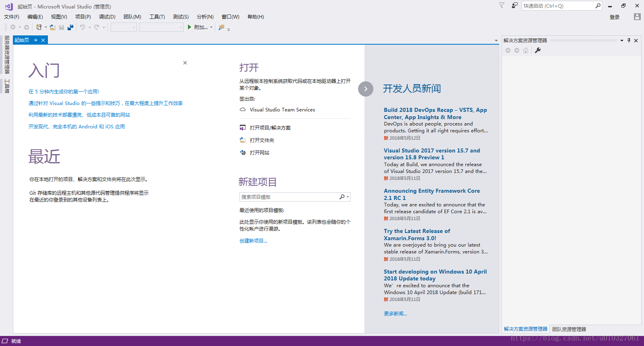The height and width of the screenshot is (346, 644).
Task: Collapse the developer news panel with round arrow
Action: (x=365, y=89)
